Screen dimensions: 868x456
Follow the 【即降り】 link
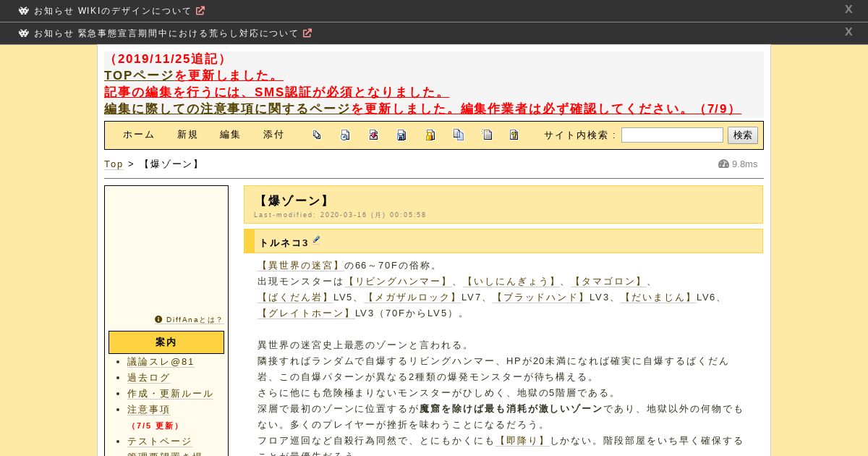tap(522, 441)
